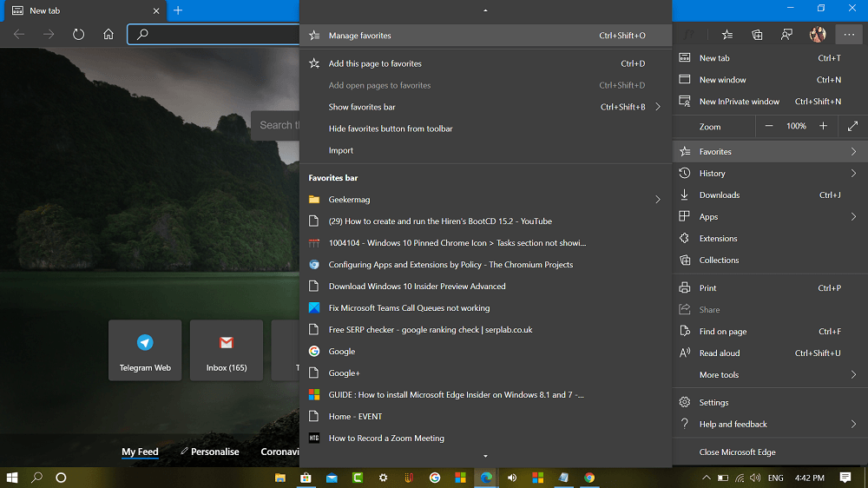Switch to the My Feed tab
Screen dimensions: 868x488
pyautogui.click(x=140, y=452)
